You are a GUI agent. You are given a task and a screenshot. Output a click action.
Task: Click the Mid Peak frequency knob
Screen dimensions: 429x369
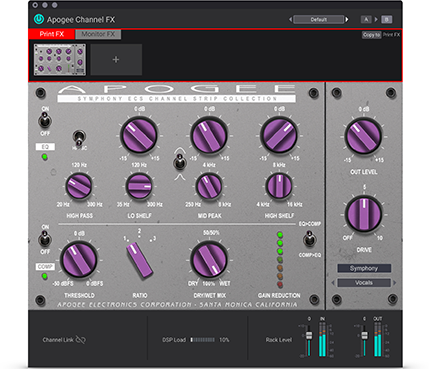pos(209,186)
